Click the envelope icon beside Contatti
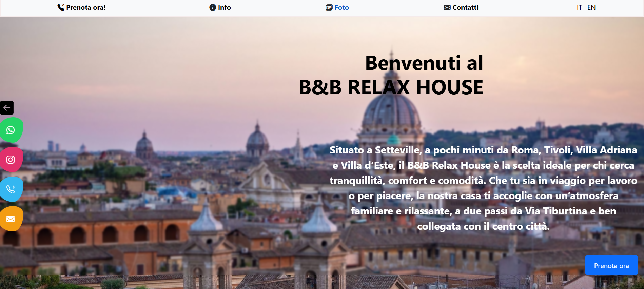Image resolution: width=644 pixels, height=289 pixels. [447, 7]
